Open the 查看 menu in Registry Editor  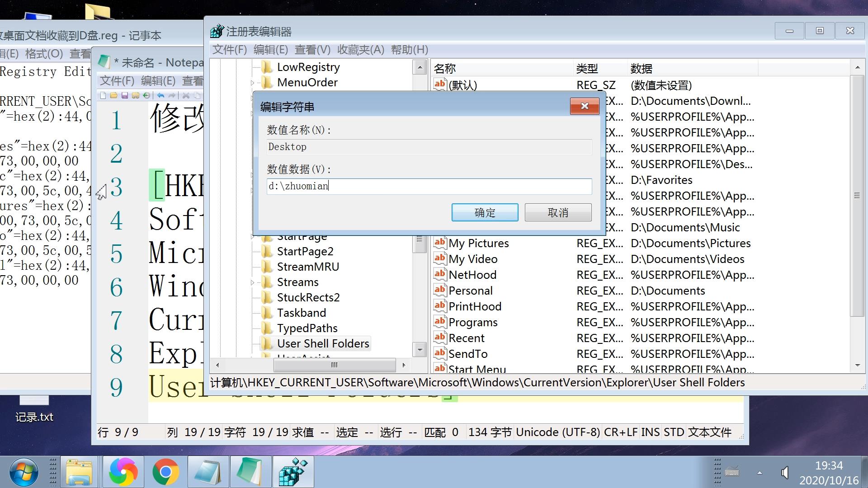click(312, 50)
